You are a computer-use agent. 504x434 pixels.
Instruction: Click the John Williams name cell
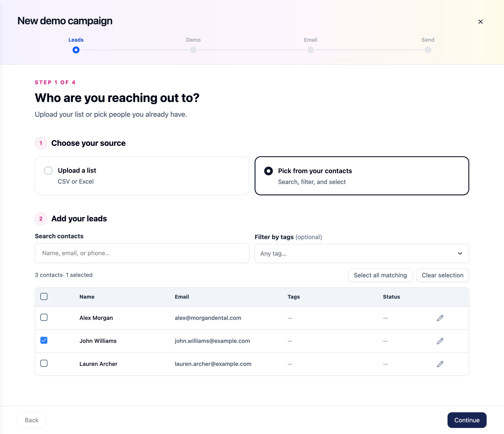(98, 341)
